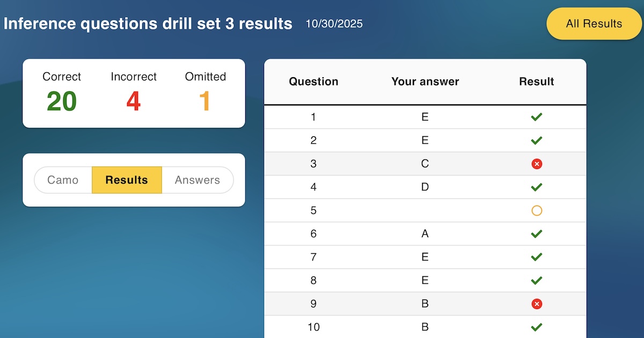Click the orange omitted circle for question 5
The image size is (644, 338).
[537, 210]
